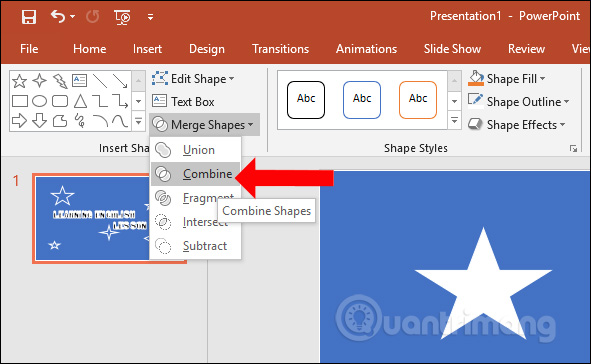Select the 4-point star shape
The width and height of the screenshot is (591, 364).
tap(40, 81)
